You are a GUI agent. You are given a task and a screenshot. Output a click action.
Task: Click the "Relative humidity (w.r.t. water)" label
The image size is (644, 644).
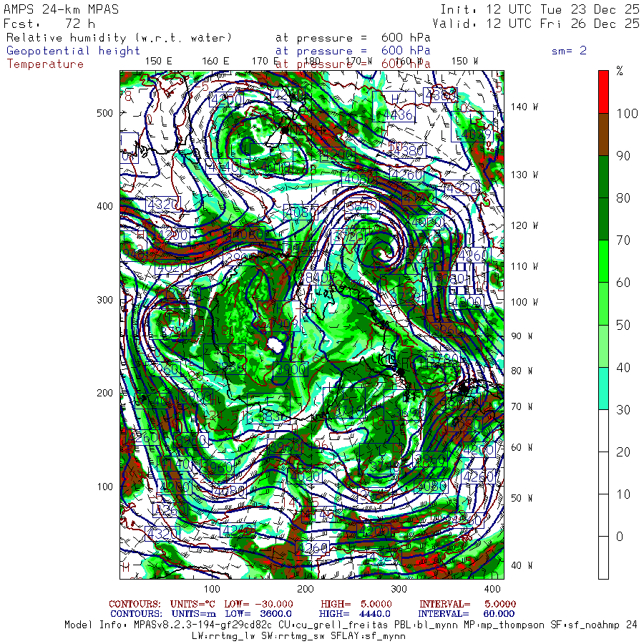(119, 37)
